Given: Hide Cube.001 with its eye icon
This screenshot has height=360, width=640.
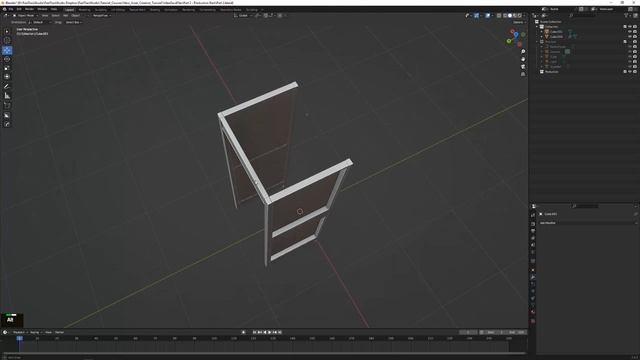Looking at the screenshot, I should click(630, 31).
